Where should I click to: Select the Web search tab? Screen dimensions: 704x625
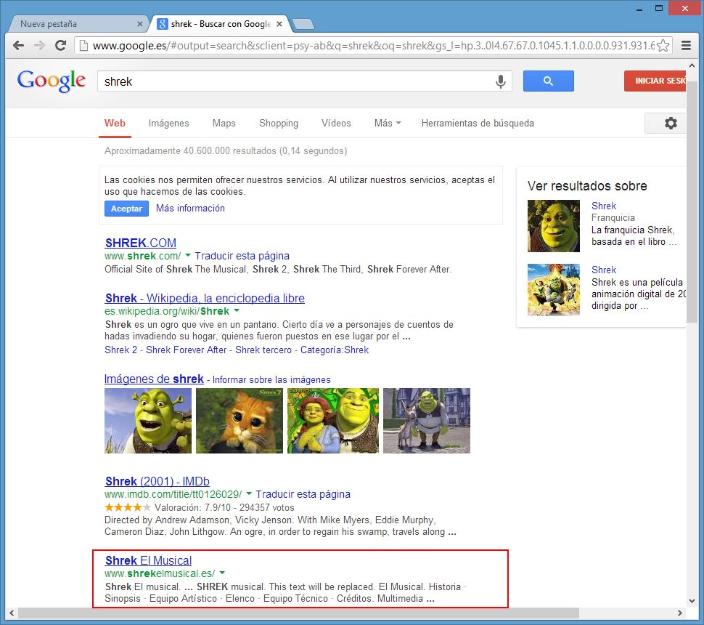pos(115,123)
